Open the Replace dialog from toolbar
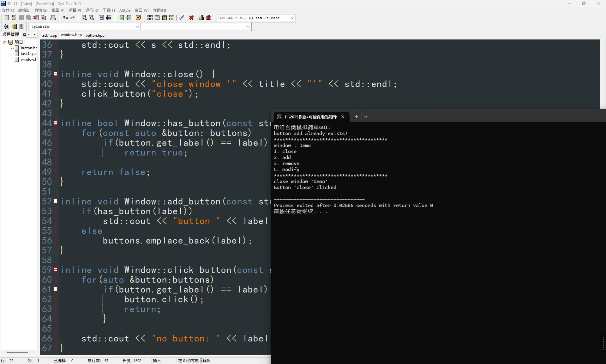Viewport: 606px width, 364px height. pyautogui.click(x=92, y=18)
